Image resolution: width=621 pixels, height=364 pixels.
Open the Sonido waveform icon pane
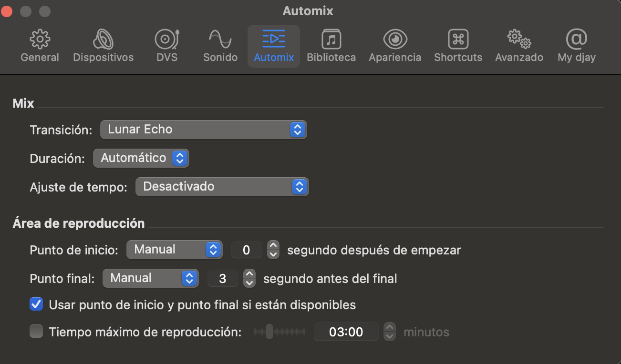tap(220, 46)
